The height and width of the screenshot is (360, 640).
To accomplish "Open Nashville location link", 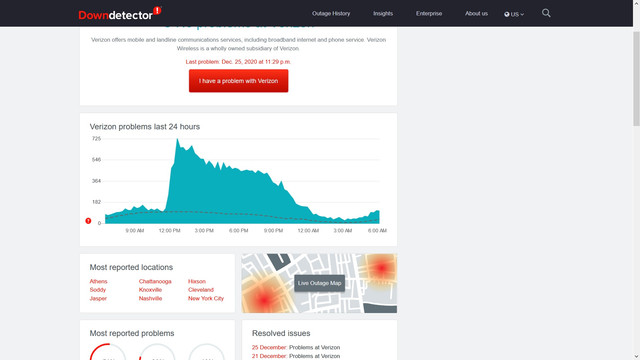I will [150, 298].
